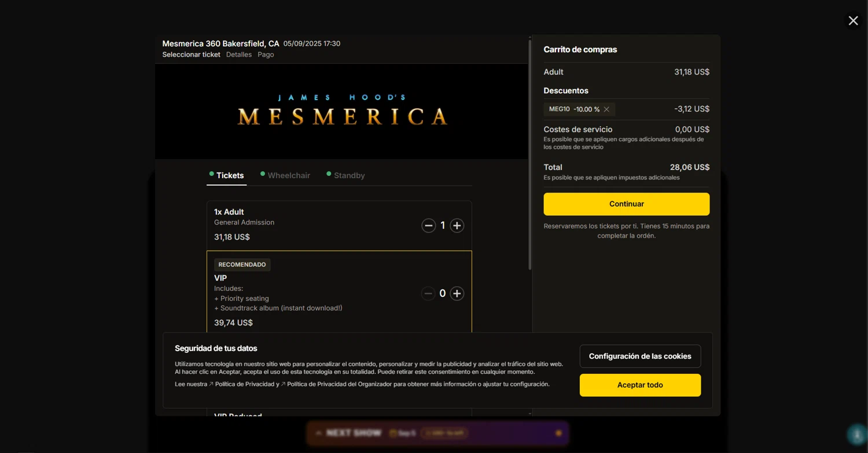868x453 pixels.
Task: Open Configuración de las cookies
Action: (640, 356)
